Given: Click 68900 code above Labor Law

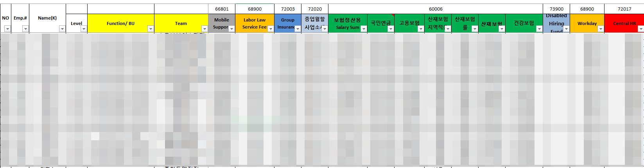Looking at the screenshot, I should (x=255, y=9).
